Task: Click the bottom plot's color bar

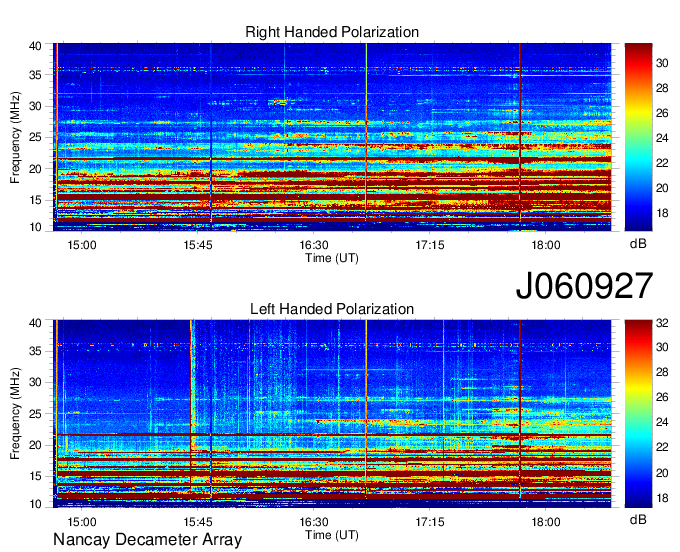Action: pyautogui.click(x=638, y=414)
